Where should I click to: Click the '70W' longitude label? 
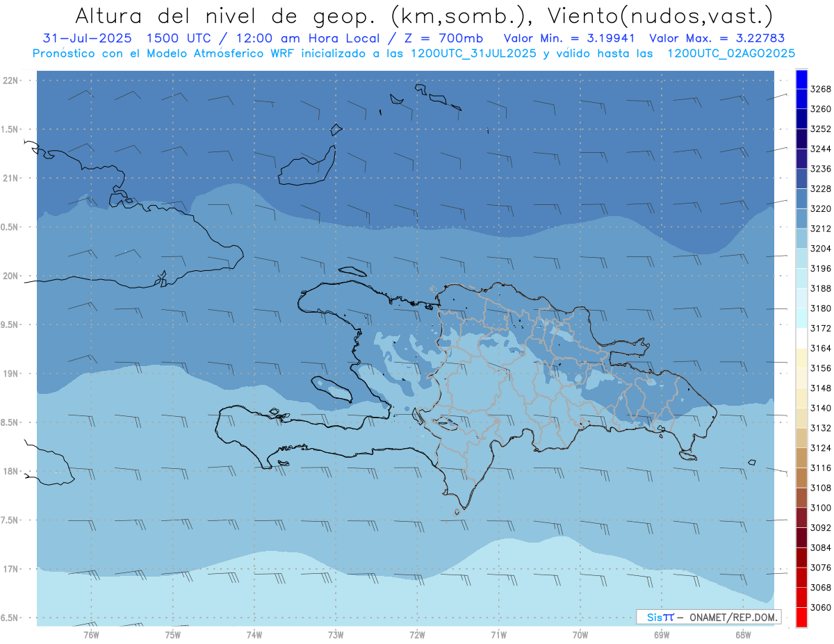(x=580, y=634)
